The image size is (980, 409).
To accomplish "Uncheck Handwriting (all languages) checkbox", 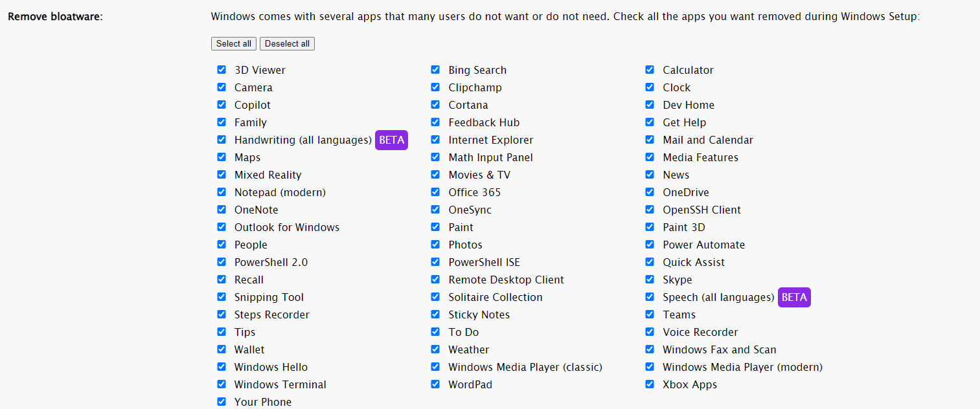I will point(222,140).
